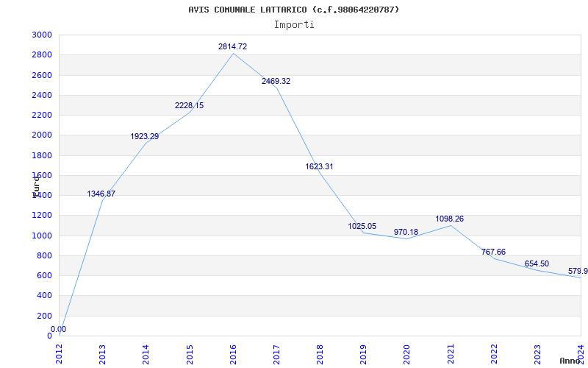Select the 2814.72 data label

pos(232,46)
